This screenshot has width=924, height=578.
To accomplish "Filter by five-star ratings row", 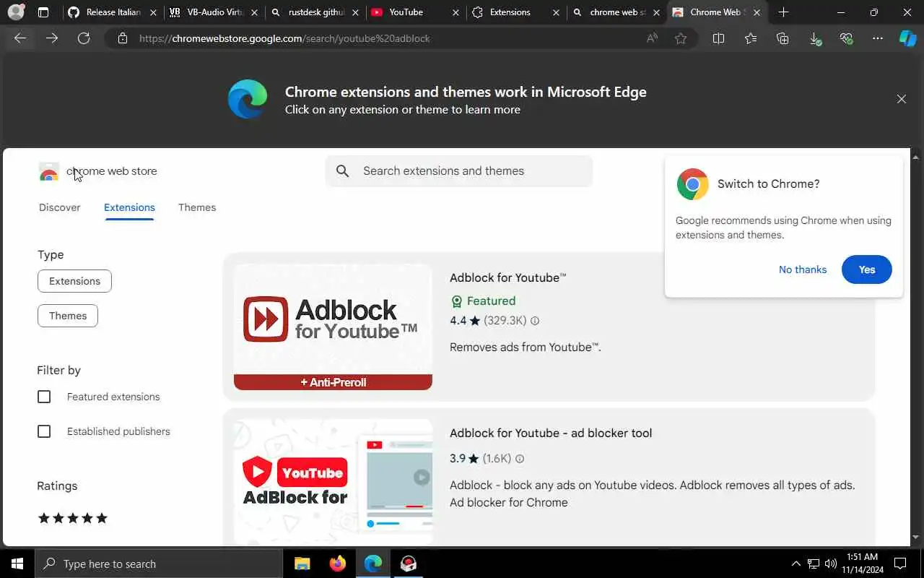I will (x=72, y=518).
